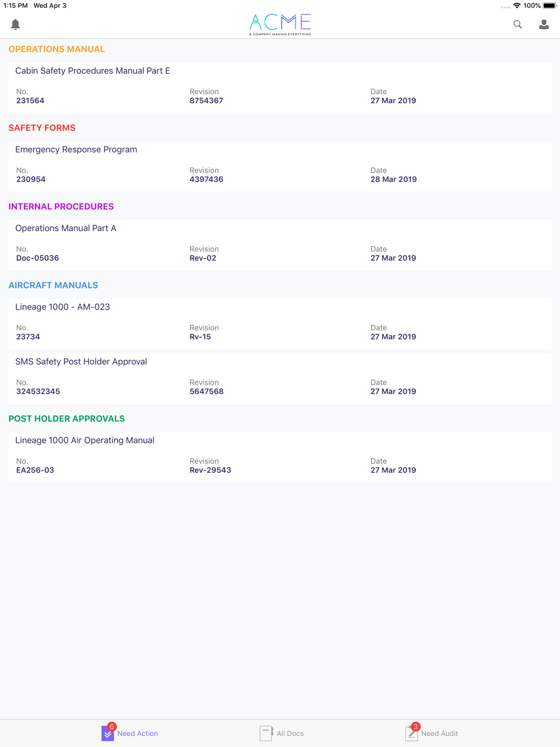Tap the All Docs document icon
The height and width of the screenshot is (747, 560).
266,733
